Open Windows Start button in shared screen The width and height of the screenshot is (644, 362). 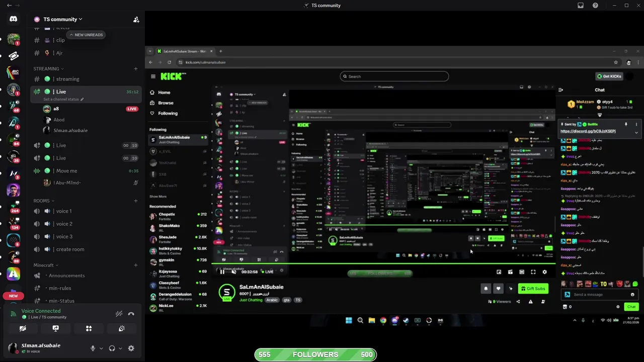[x=349, y=320]
